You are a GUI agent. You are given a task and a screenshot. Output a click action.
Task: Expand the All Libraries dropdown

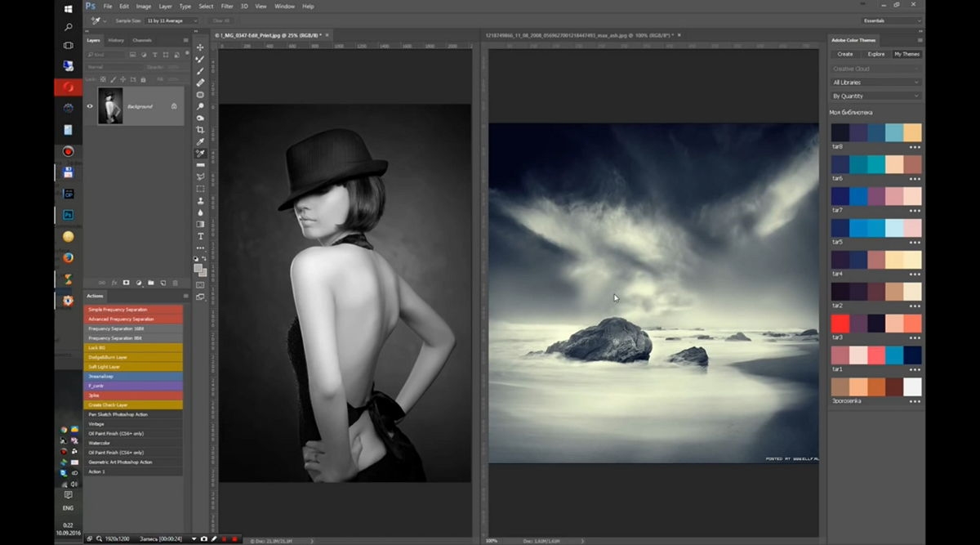tap(875, 83)
